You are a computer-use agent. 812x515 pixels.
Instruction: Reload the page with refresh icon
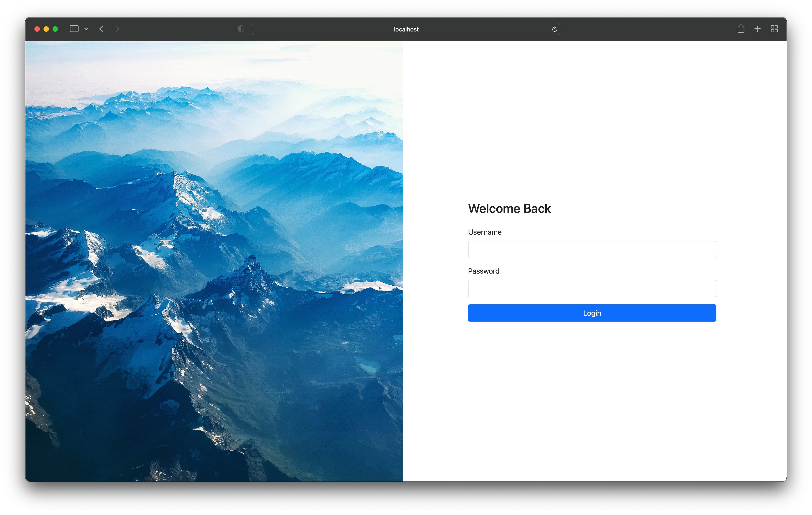pyautogui.click(x=554, y=29)
